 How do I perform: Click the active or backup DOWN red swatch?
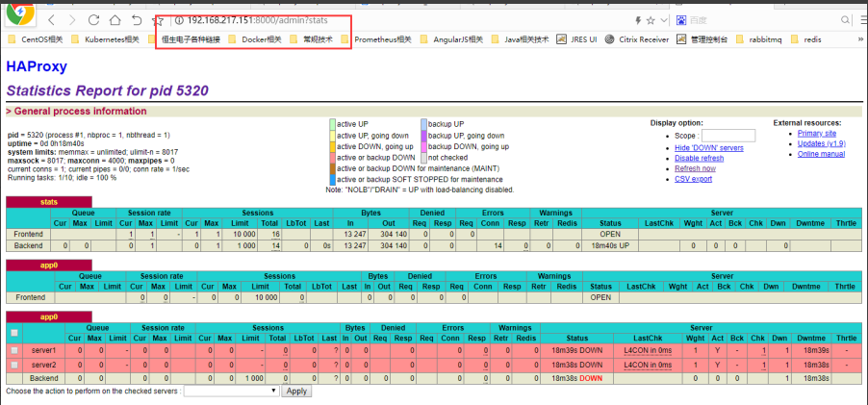tap(332, 158)
